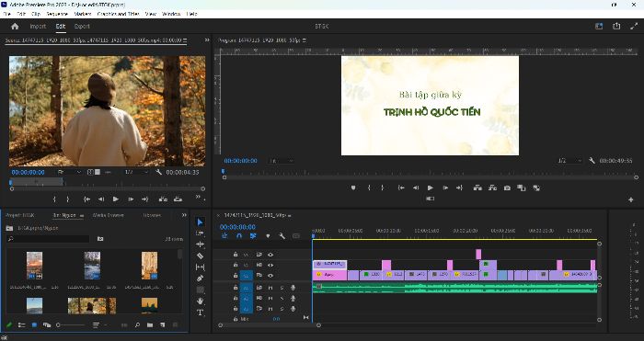Play the Source monitor clip
The image size is (644, 341).
[116, 199]
